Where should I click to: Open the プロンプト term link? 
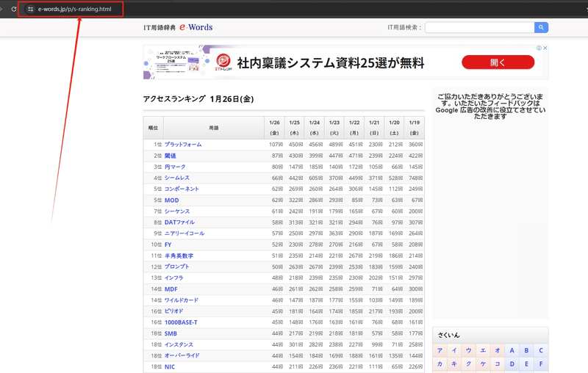click(x=177, y=267)
